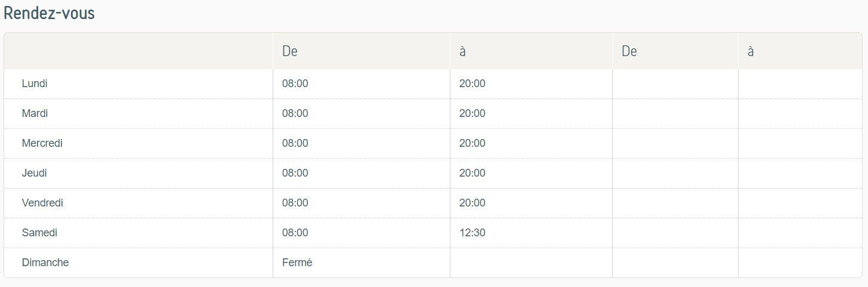Click Lundi's 08:00 opening time
The height and width of the screenshot is (287, 868).
pyautogui.click(x=295, y=84)
